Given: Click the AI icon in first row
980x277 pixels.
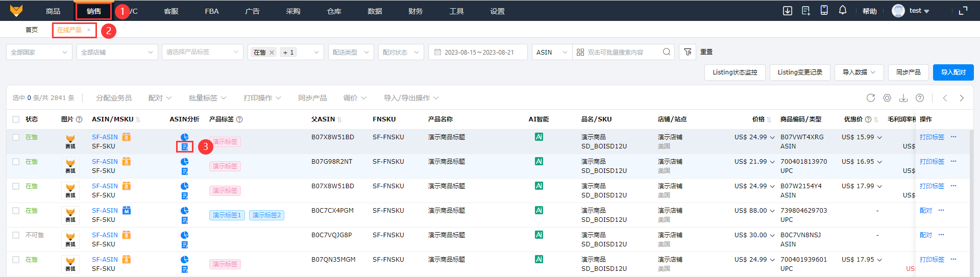Looking at the screenshot, I should click(x=538, y=137).
